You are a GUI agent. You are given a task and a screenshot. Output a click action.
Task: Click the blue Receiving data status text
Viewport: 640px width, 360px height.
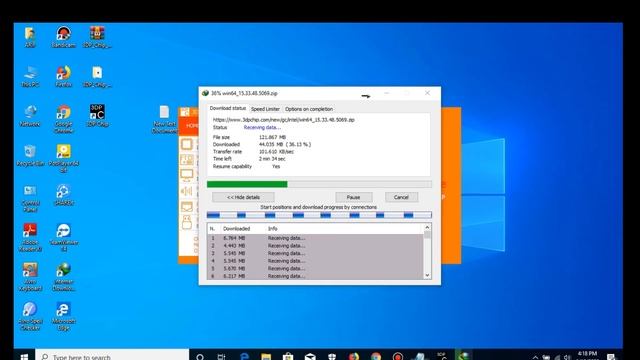[262, 127]
